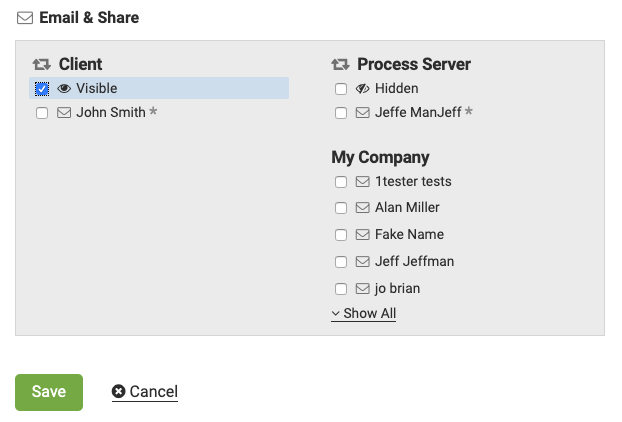The width and height of the screenshot is (622, 422).
Task: Click the crossed-out eye icon beside Hidden
Action: click(x=363, y=89)
